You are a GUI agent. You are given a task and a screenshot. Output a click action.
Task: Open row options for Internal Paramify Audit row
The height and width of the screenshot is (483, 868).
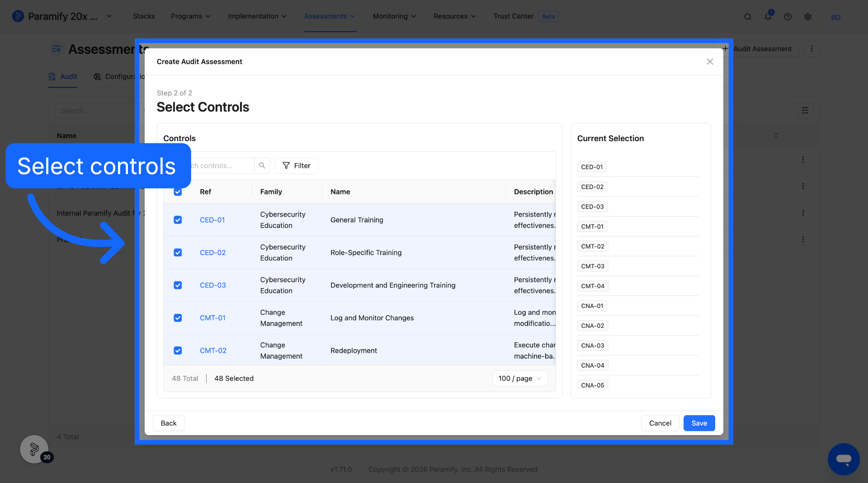click(803, 213)
